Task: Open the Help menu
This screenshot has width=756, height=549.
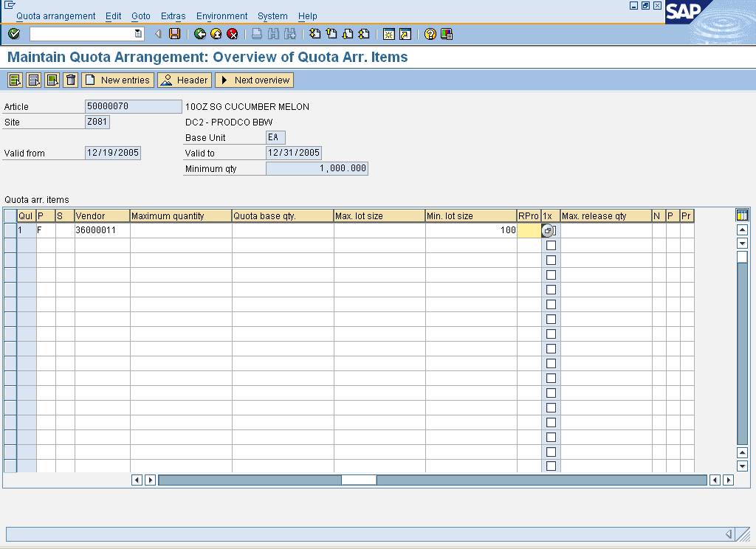Action: (x=308, y=16)
